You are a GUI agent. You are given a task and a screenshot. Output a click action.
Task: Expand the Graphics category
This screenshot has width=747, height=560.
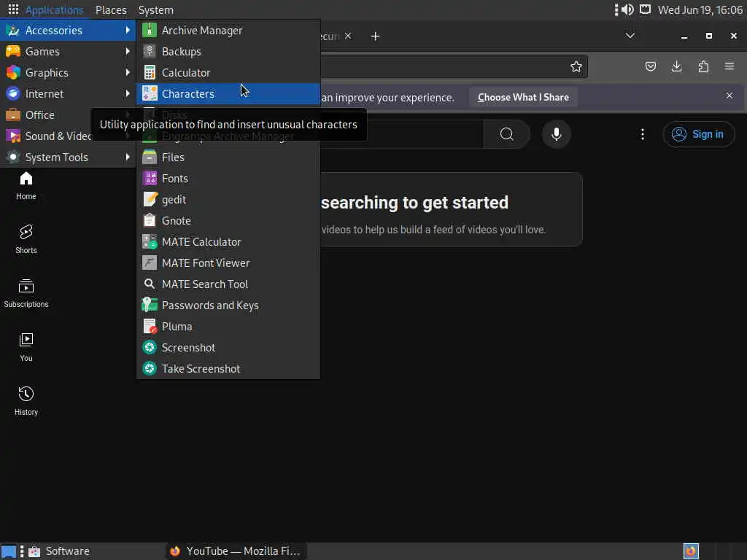(x=68, y=72)
